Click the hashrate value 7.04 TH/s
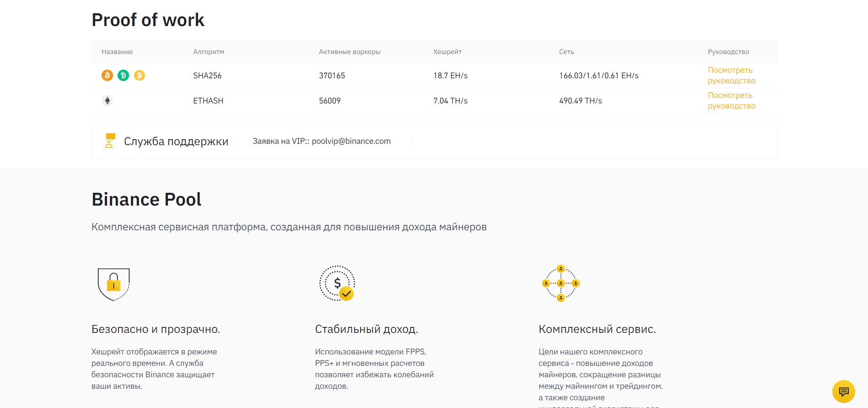 (450, 101)
